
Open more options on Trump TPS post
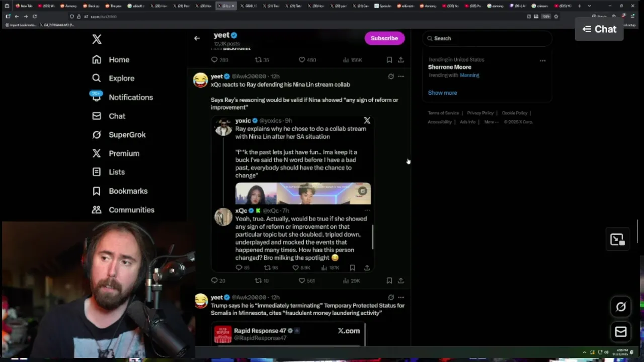[401, 297]
